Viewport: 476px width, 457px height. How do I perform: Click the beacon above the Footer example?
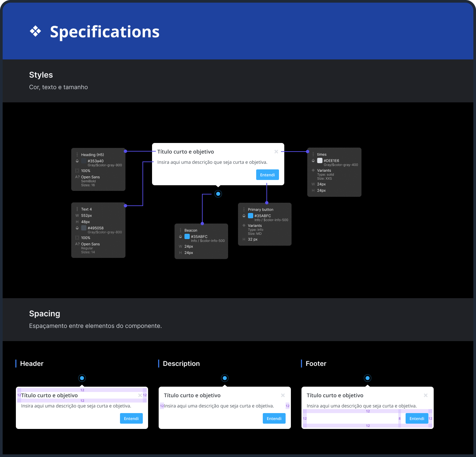click(368, 378)
